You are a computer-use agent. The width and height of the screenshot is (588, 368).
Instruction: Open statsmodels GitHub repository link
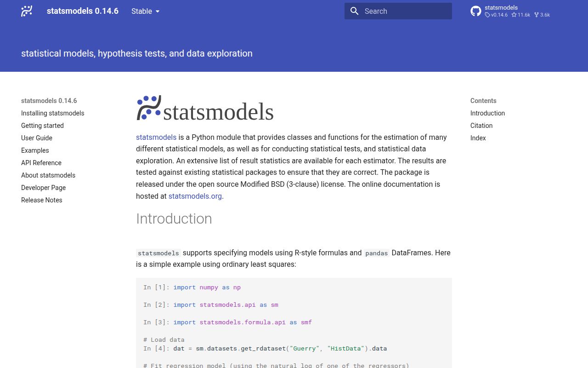[510, 11]
